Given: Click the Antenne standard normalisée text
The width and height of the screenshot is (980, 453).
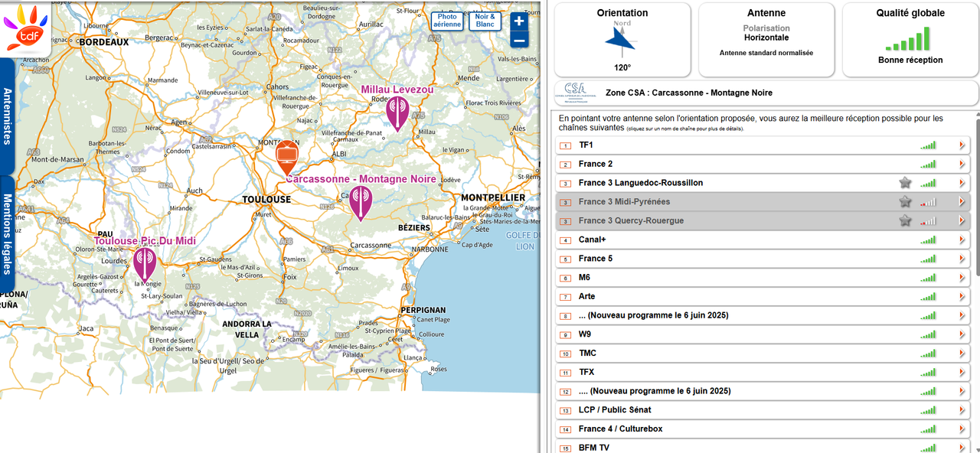Looking at the screenshot, I should (766, 53).
